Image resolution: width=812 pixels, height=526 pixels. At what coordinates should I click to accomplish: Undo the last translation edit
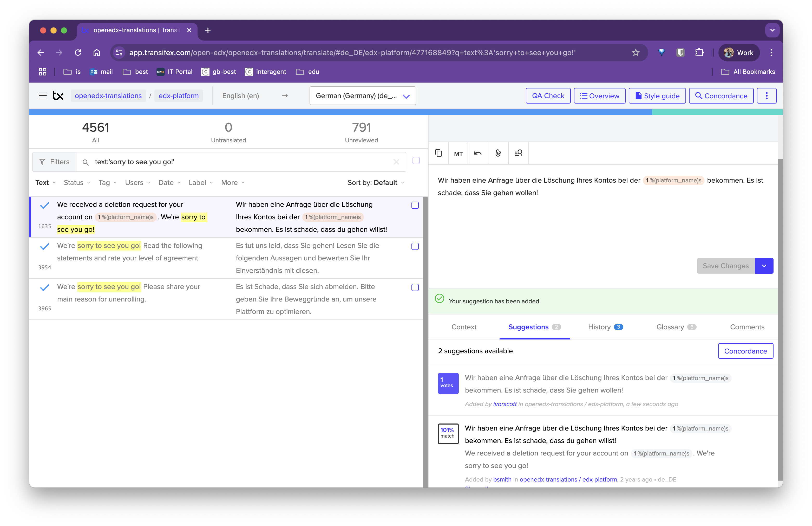(x=478, y=153)
